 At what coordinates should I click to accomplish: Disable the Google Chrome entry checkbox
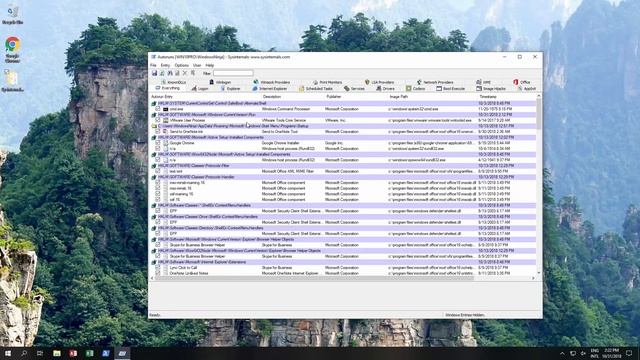pyautogui.click(x=158, y=143)
